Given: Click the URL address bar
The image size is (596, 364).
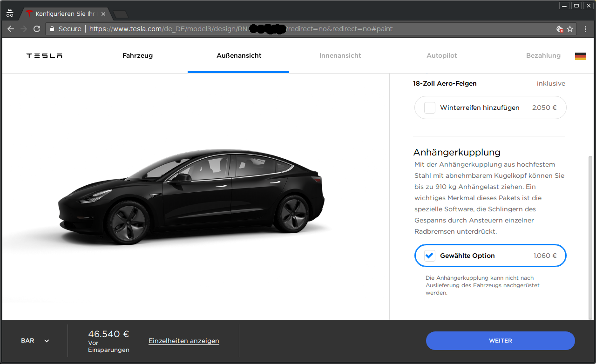Looking at the screenshot, I should tap(303, 29).
